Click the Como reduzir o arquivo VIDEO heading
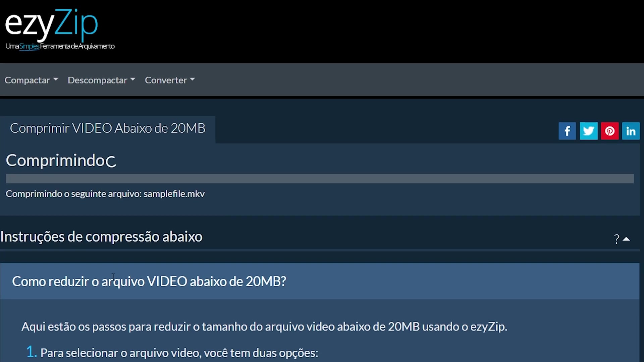 (149, 282)
